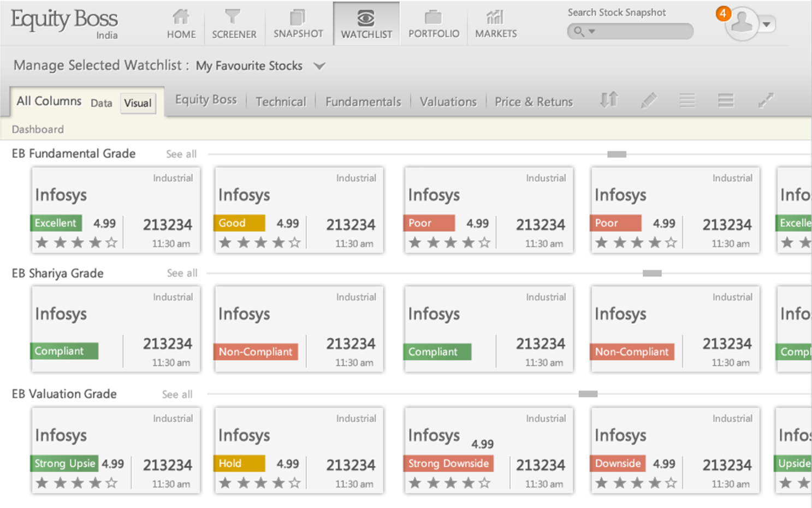Open the Fundamentals tab

coord(363,102)
